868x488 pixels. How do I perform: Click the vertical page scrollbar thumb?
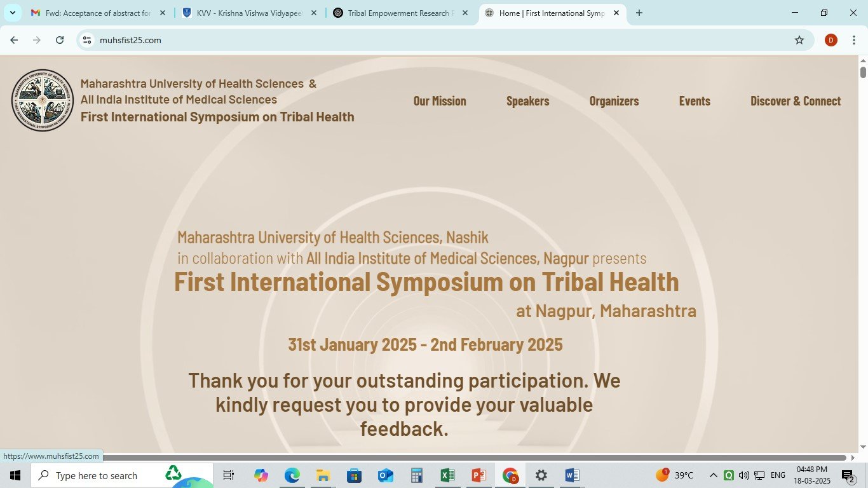coord(863,71)
